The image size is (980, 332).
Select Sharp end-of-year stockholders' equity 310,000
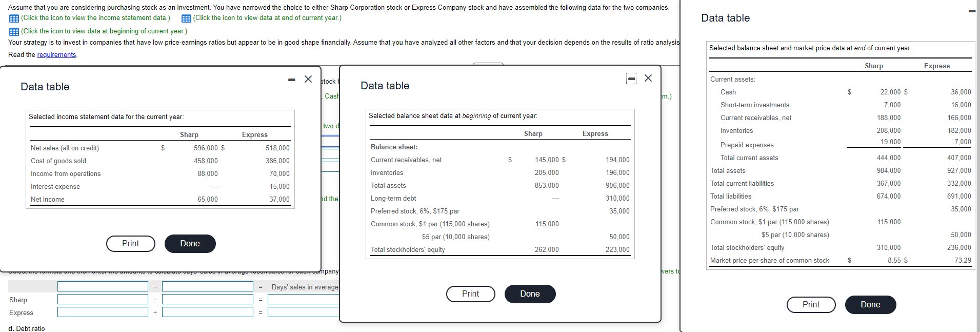click(889, 248)
